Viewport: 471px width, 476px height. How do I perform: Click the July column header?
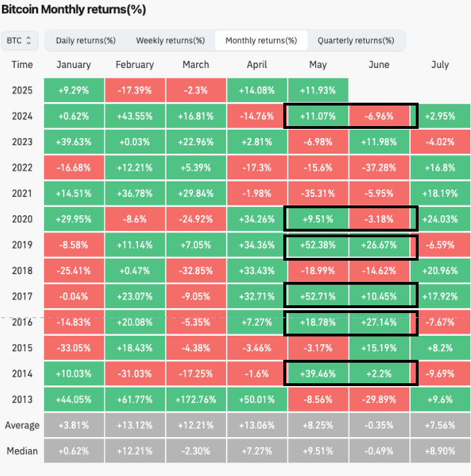[x=440, y=64]
